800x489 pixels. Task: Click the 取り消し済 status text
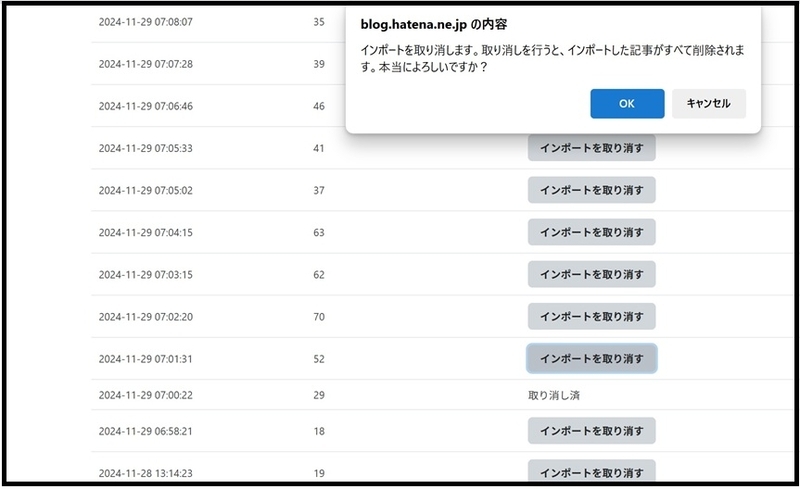point(554,395)
